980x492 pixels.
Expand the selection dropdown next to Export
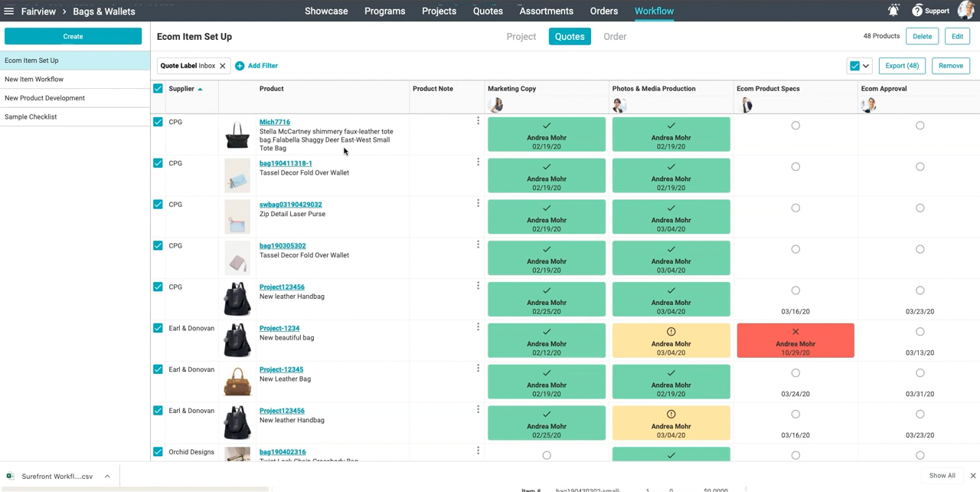tap(866, 66)
